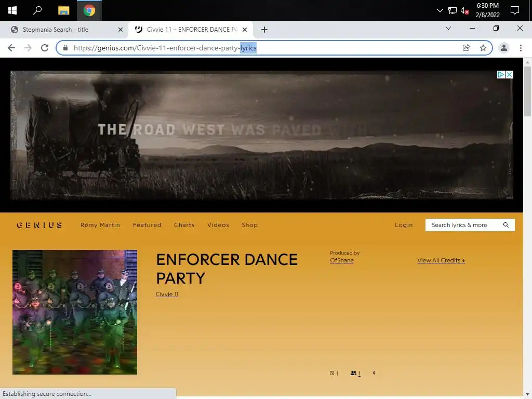View site information via the lock icon
The height and width of the screenshot is (399, 532).
65,48
